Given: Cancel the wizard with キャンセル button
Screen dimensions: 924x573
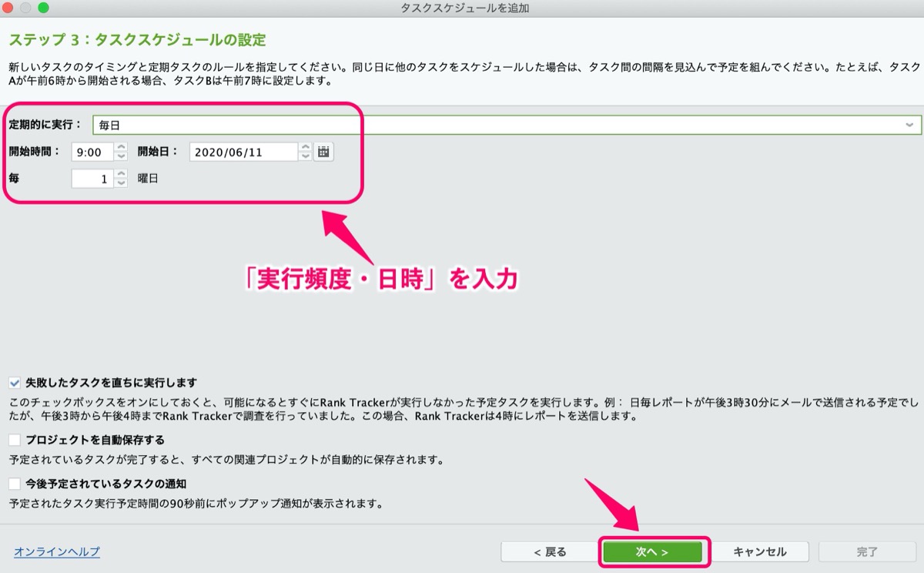Looking at the screenshot, I should (760, 551).
